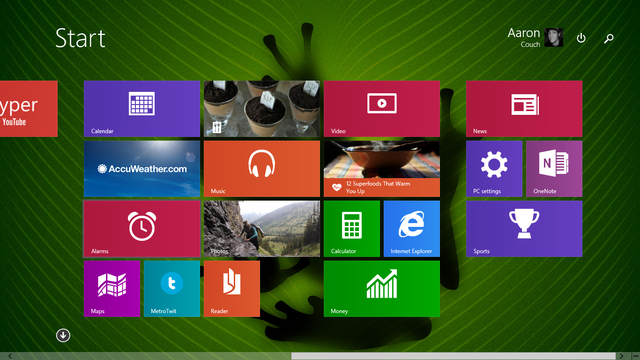Click the power options icon
Viewport: 640px width, 360px height.
pyautogui.click(x=581, y=38)
